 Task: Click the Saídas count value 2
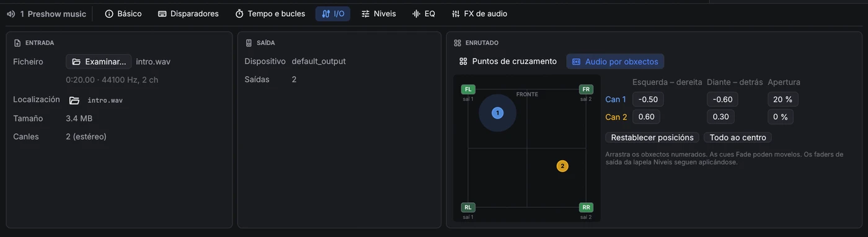[294, 79]
